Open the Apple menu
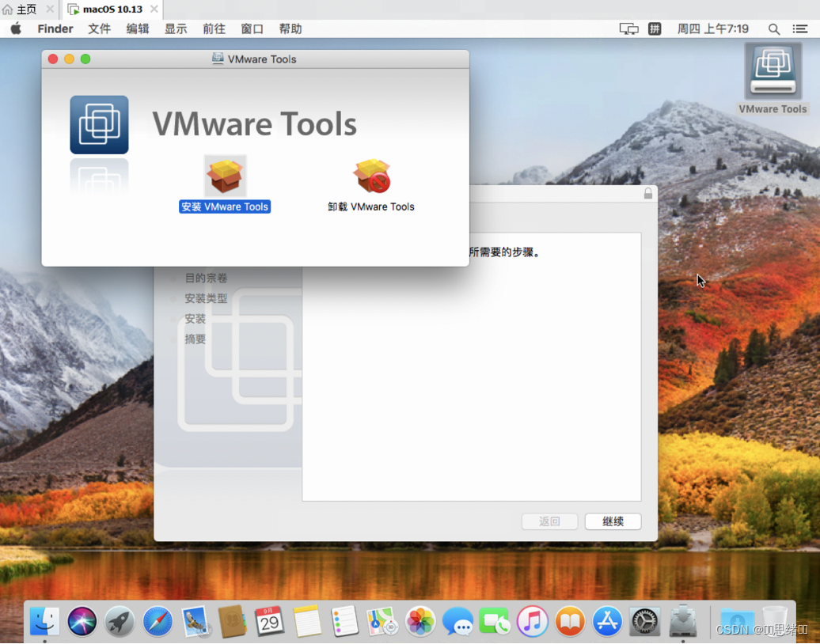 pyautogui.click(x=16, y=28)
